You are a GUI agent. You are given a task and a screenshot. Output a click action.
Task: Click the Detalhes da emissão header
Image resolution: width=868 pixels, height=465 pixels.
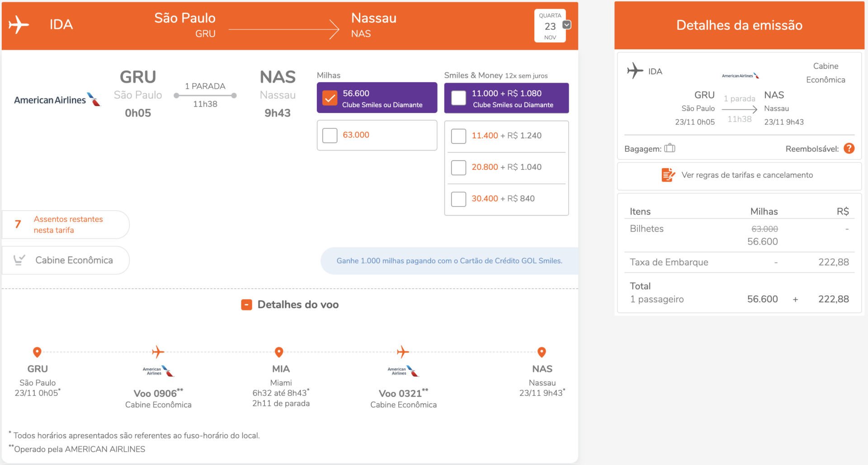coord(739,25)
